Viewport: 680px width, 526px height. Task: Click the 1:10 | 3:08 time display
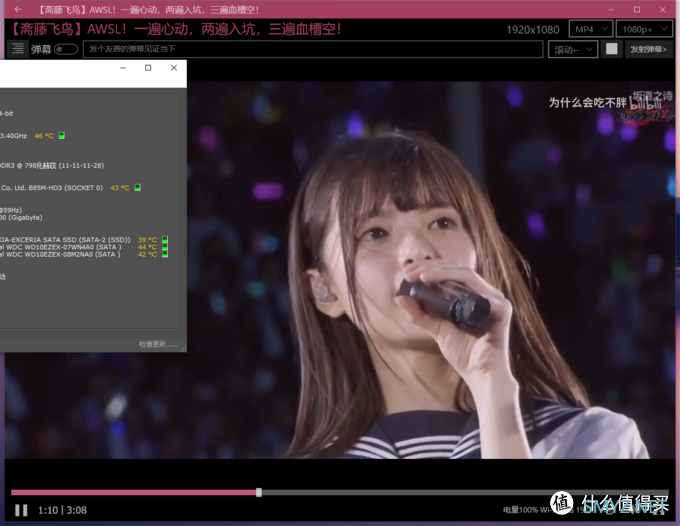[x=62, y=510]
